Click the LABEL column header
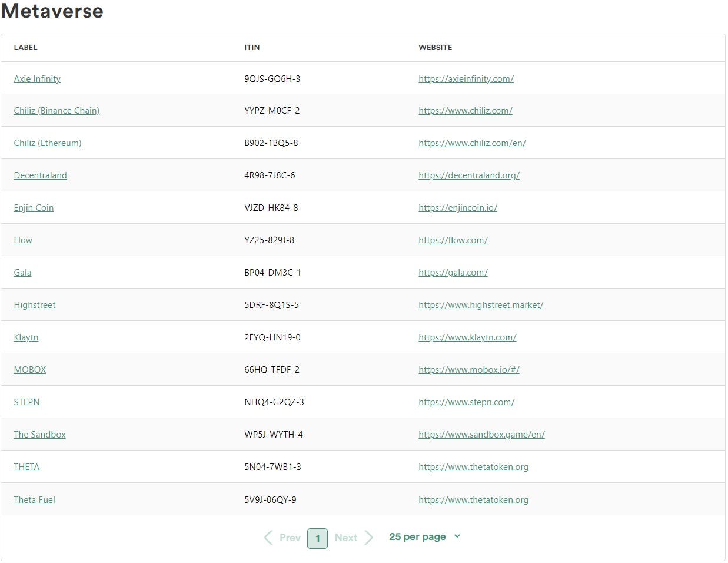The height and width of the screenshot is (563, 728). point(25,48)
